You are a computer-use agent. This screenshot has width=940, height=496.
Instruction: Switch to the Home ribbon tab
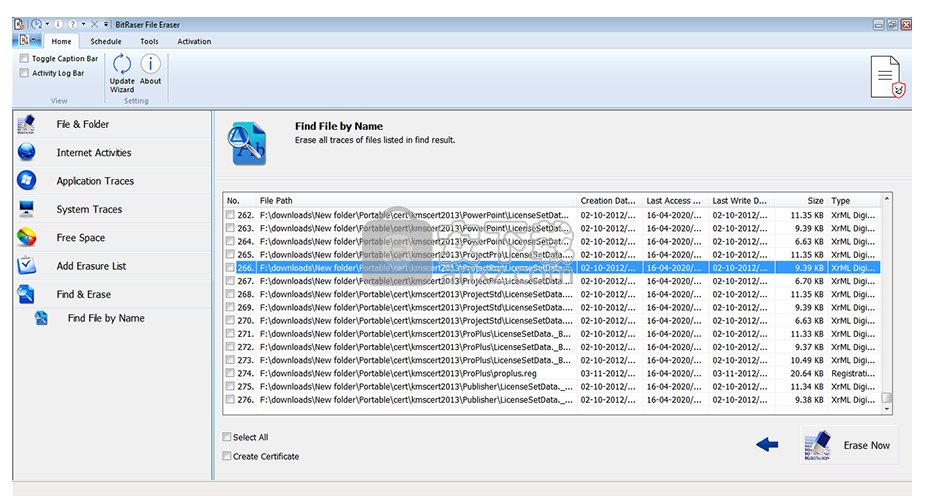click(61, 41)
